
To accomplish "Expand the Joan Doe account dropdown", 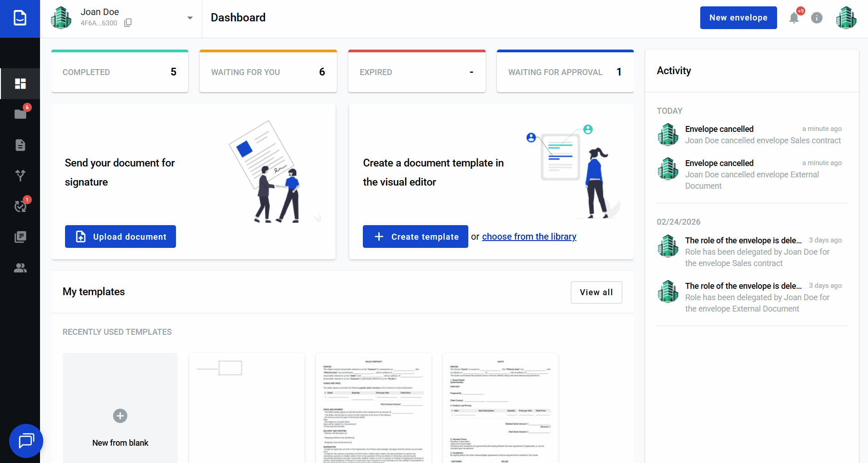I will tap(190, 18).
